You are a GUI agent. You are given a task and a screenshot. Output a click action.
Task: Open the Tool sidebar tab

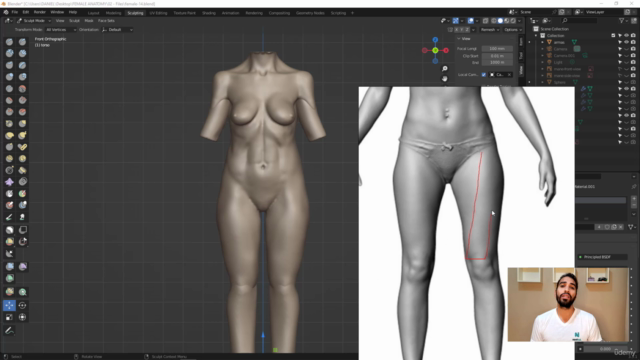521,56
